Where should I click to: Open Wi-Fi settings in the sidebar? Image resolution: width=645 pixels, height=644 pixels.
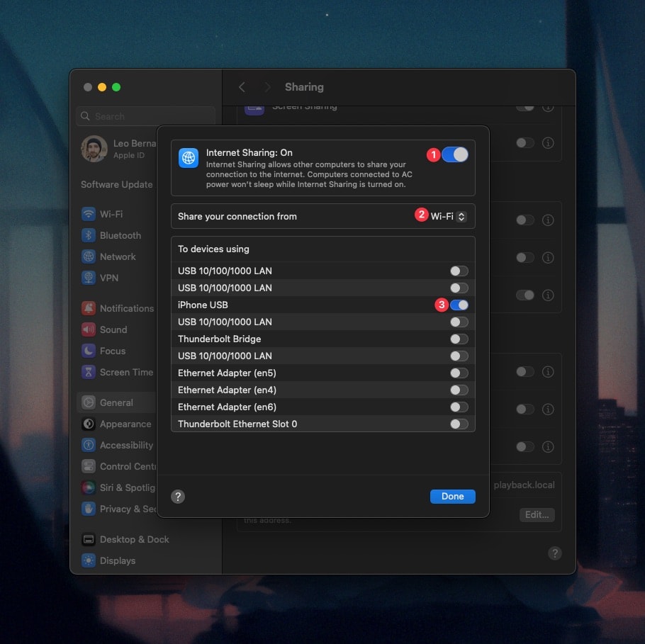click(x=113, y=213)
